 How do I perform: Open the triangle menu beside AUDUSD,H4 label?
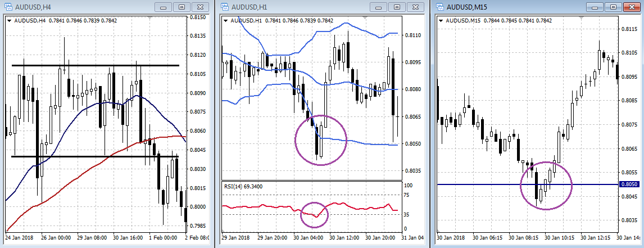(9, 21)
